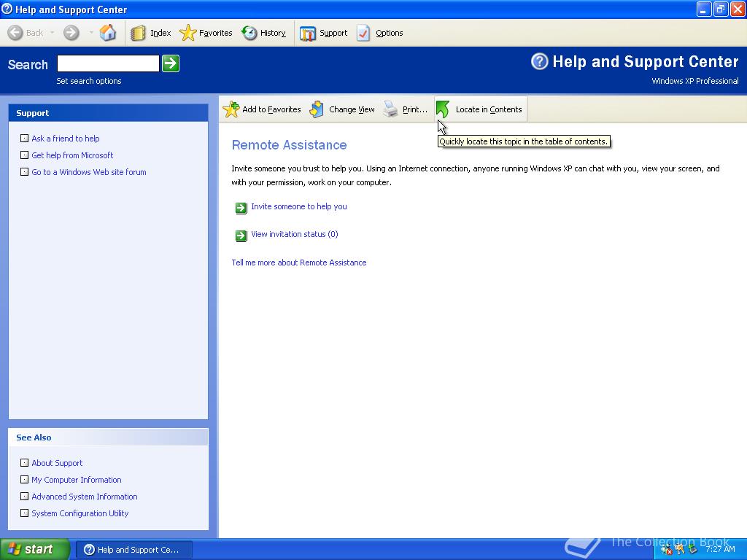This screenshot has height=560, width=747.
Task: Open the Support toolbar label
Action: [x=333, y=33]
